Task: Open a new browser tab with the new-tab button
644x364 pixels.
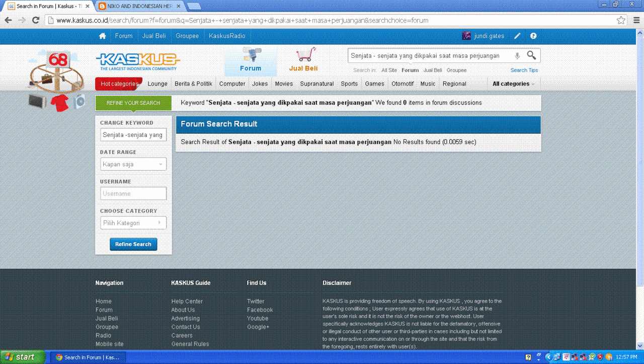Action: point(194,6)
